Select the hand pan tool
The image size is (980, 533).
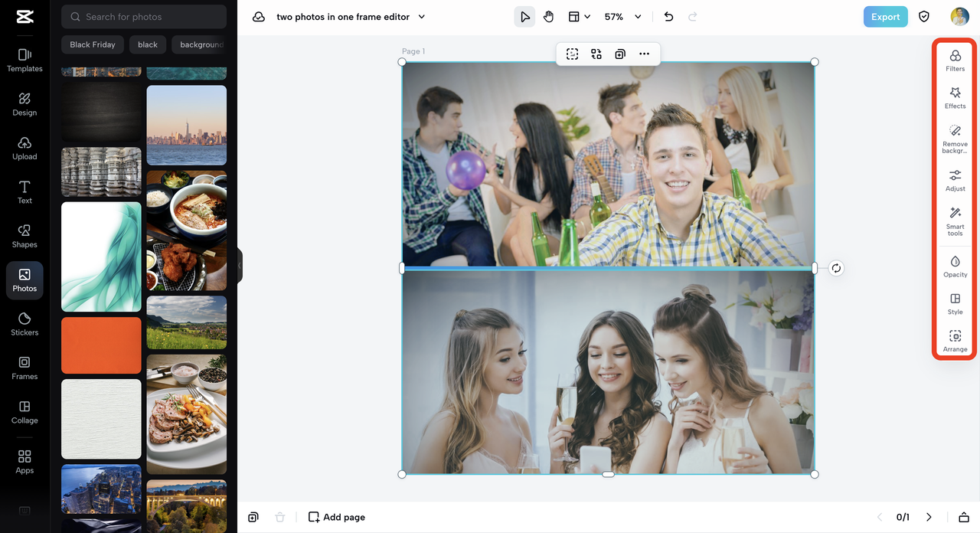548,17
